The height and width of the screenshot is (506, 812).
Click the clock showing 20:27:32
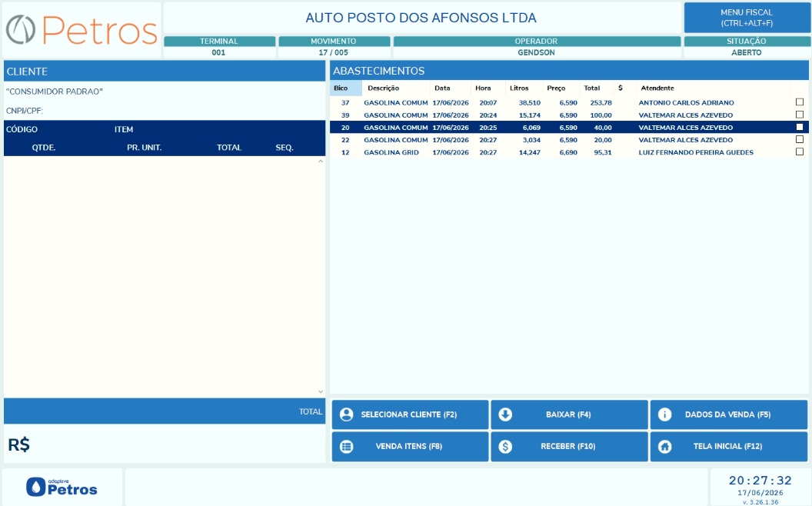tap(760, 480)
